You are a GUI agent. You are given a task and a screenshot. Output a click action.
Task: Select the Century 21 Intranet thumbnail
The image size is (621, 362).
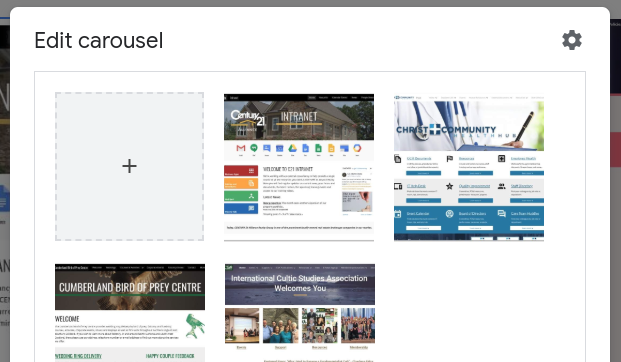pyautogui.click(x=299, y=167)
